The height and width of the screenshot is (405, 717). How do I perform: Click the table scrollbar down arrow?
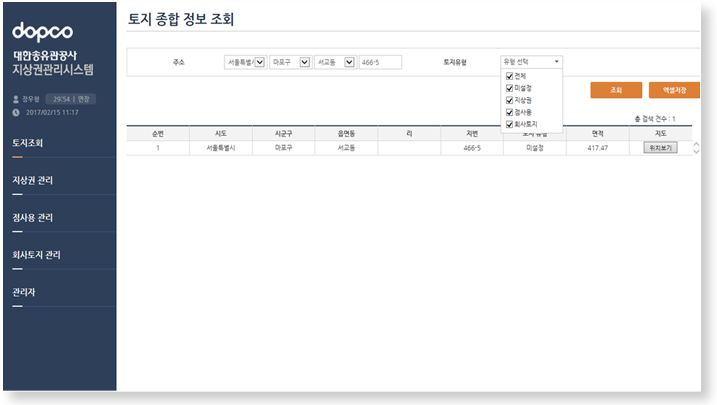696,151
